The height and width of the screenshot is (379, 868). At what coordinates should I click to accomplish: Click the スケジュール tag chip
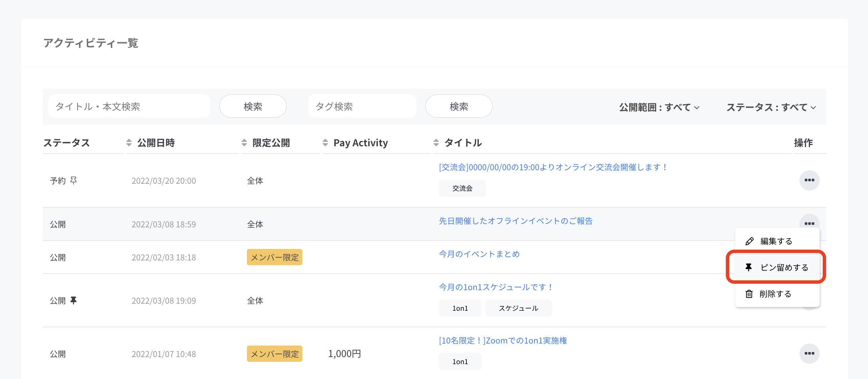point(518,308)
